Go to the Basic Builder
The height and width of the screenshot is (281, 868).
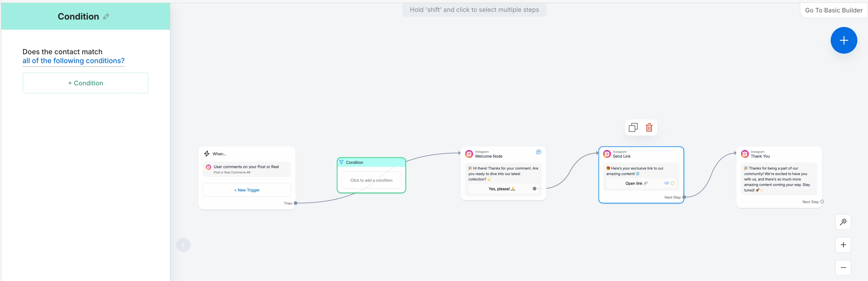[834, 10]
